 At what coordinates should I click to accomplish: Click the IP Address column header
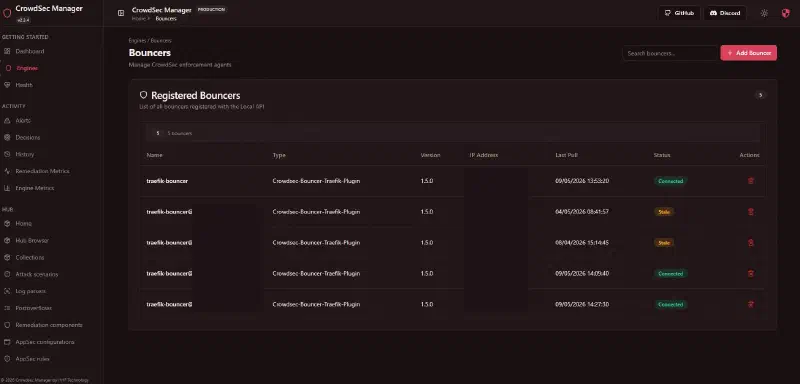484,155
